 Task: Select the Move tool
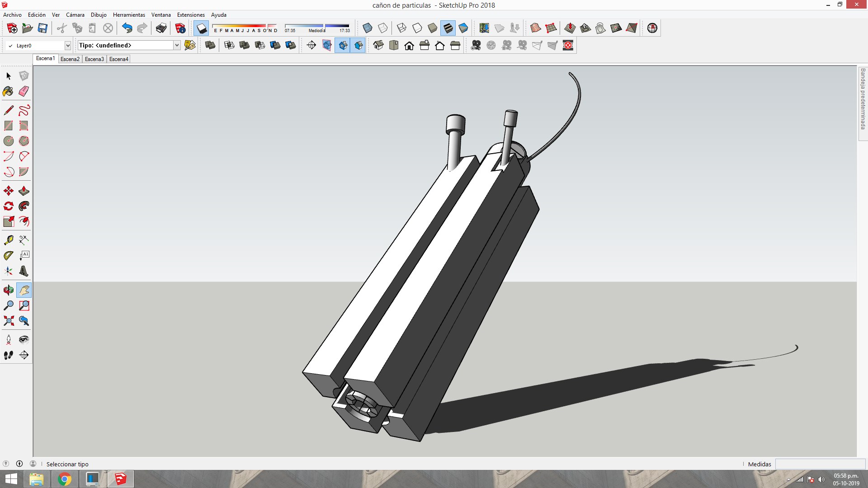click(9, 191)
